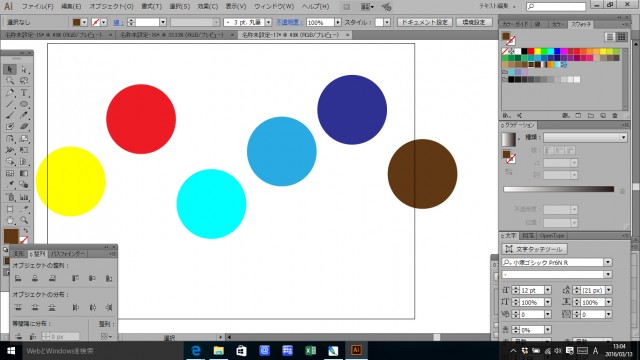640x360 pixels.
Task: Open font style dropdown below font name
Action: pyautogui.click(x=608, y=275)
